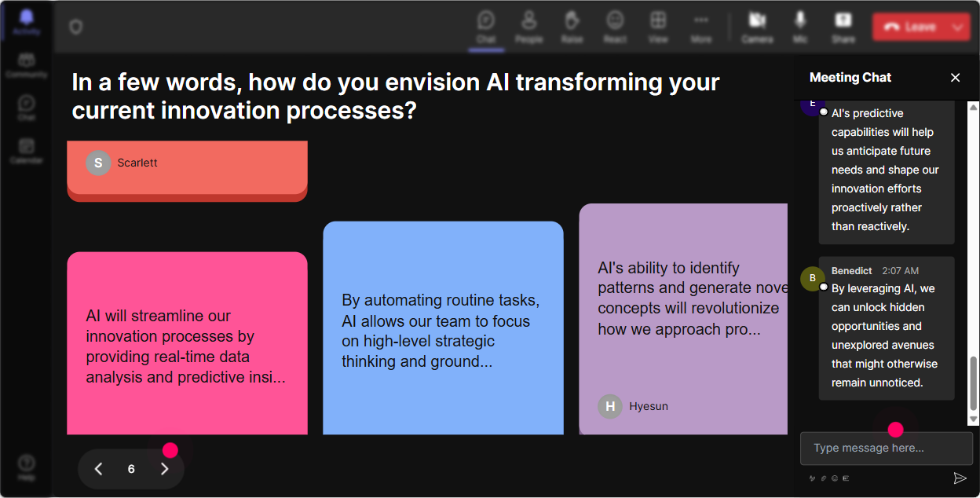Screen dimensions: 980x498
Task: Click Hyesun's H avatar
Action: pyautogui.click(x=610, y=406)
